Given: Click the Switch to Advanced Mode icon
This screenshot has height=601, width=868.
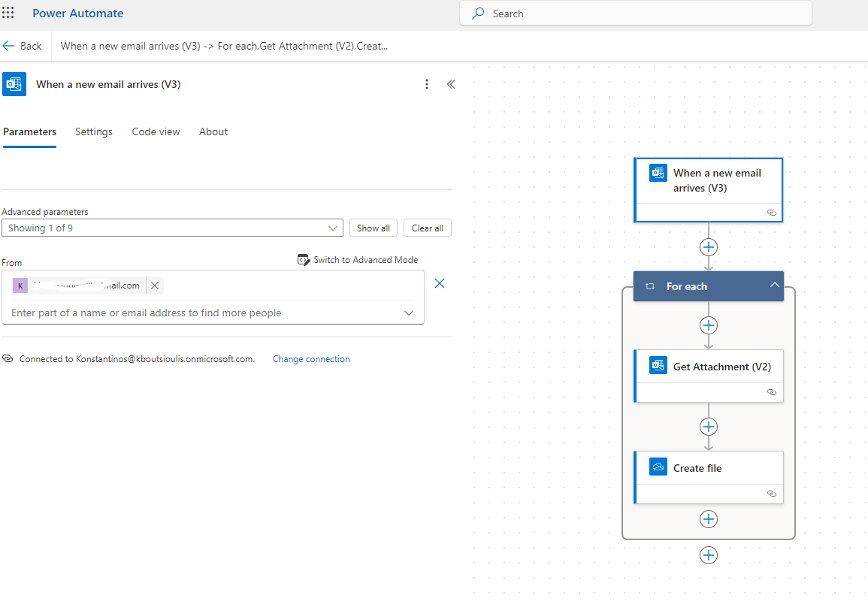Looking at the screenshot, I should coord(304,259).
